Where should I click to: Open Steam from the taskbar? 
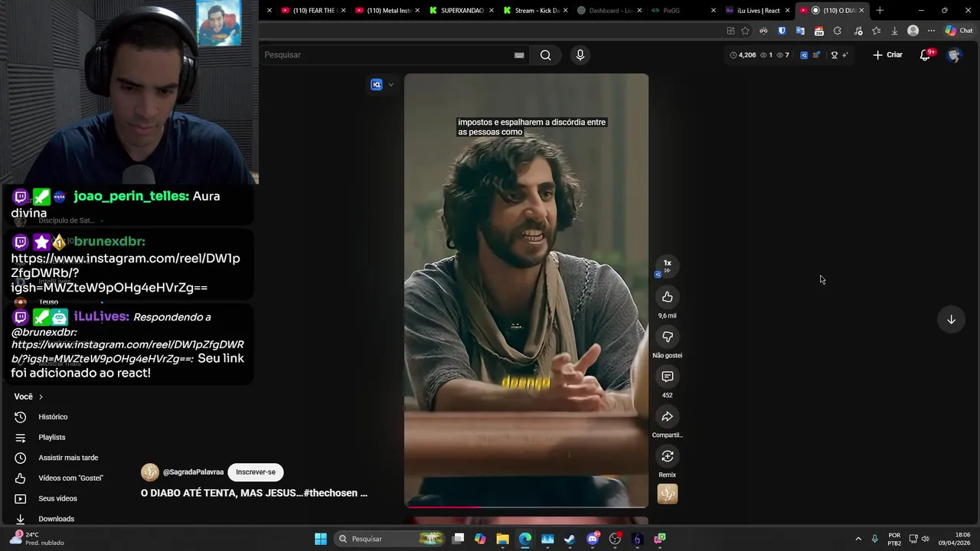coord(570,539)
